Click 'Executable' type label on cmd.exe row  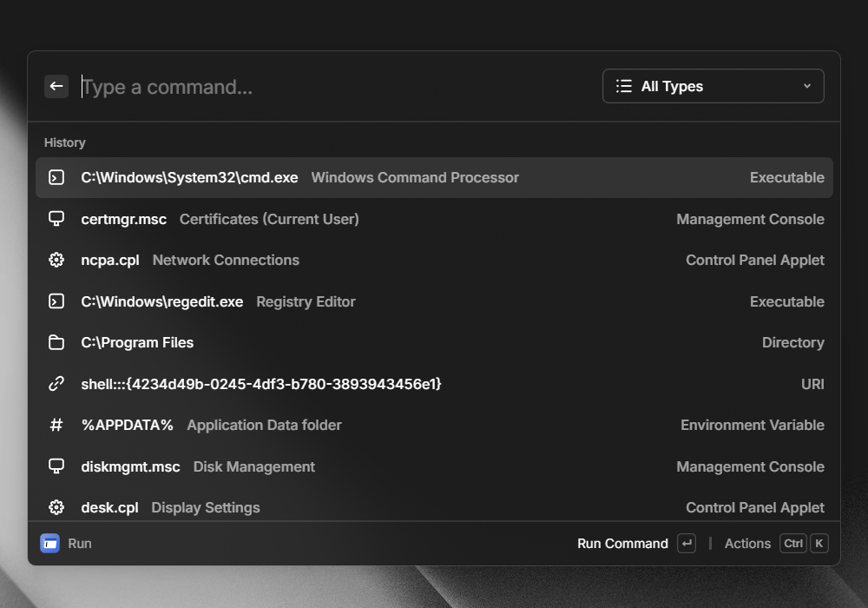tap(786, 177)
